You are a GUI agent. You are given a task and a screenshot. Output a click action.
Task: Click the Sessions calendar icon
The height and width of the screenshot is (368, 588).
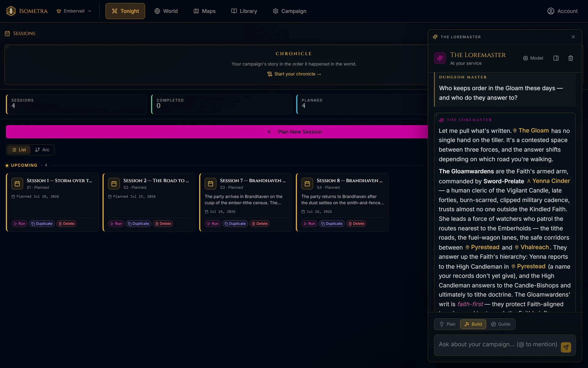7,33
